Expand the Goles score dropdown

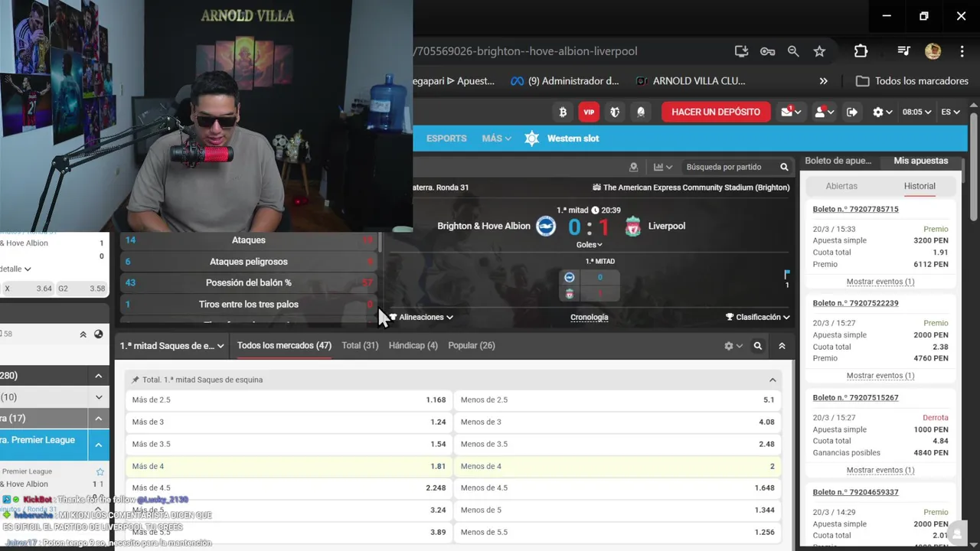(589, 245)
